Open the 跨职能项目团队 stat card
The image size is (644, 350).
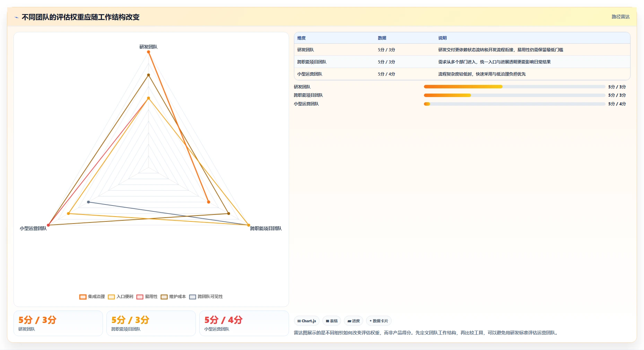coord(151,323)
